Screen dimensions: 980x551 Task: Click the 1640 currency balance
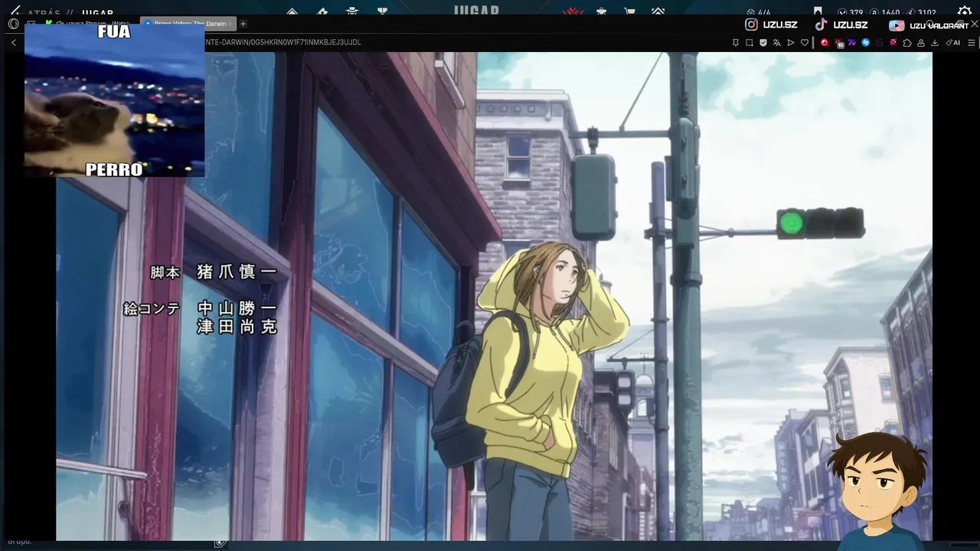click(884, 12)
